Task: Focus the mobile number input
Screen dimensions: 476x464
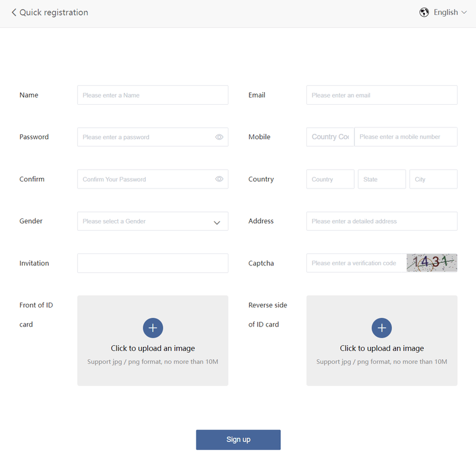Action: point(406,137)
